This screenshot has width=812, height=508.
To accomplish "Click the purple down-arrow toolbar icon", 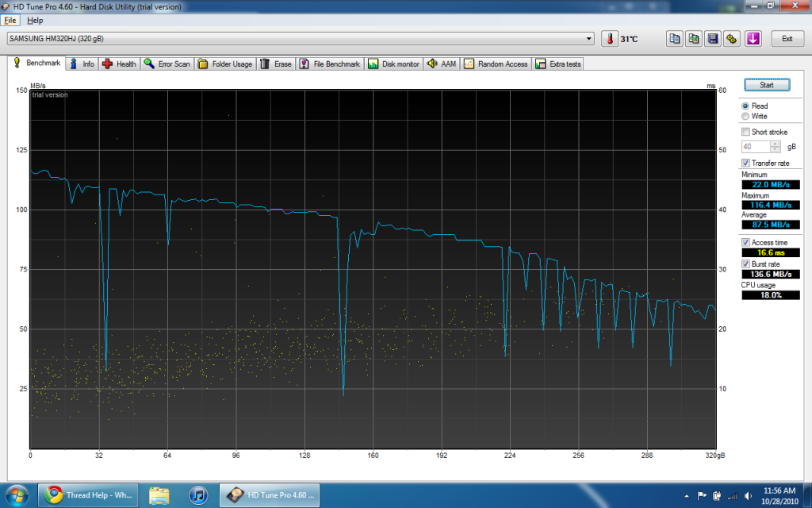I will (x=753, y=39).
